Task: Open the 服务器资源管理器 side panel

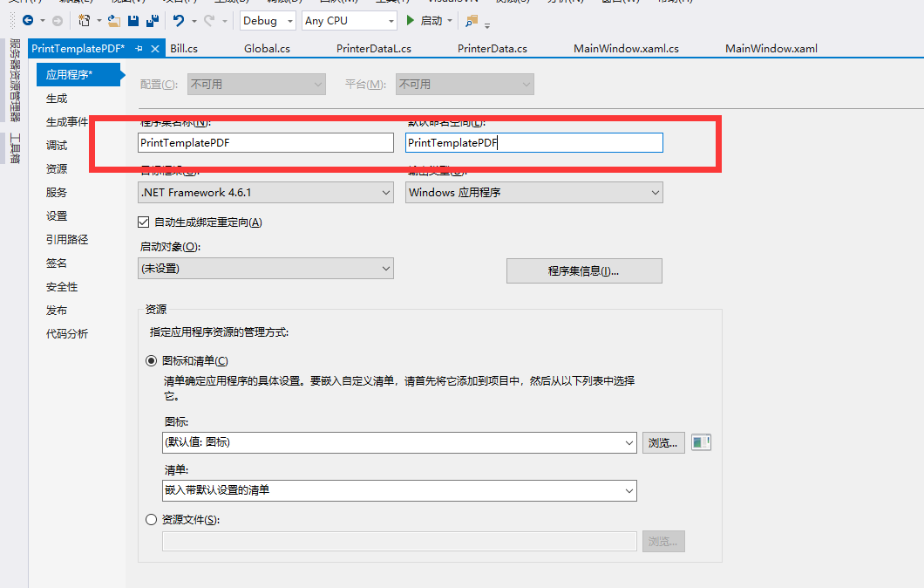Action: tap(15, 79)
